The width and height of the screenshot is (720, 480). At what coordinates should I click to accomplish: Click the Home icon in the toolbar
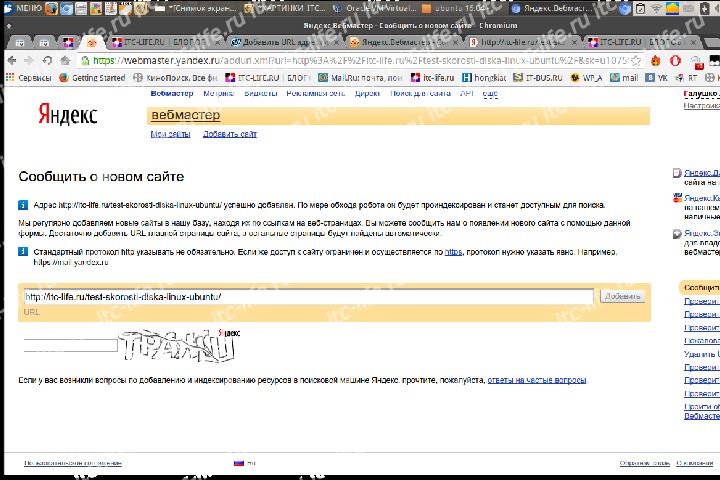pyautogui.click(x=65, y=60)
